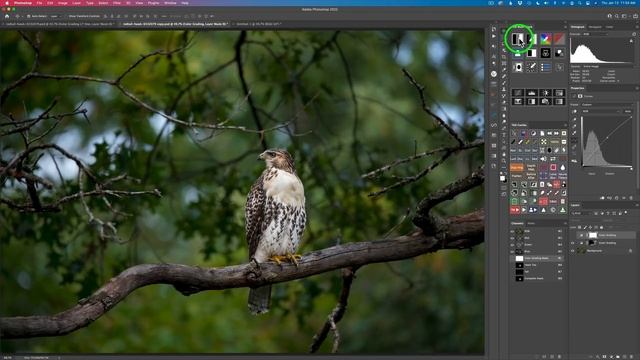Image resolution: width=640 pixels, height=360 pixels.
Task: Click the white document page icon in the TK panel
Action: click(542, 133)
